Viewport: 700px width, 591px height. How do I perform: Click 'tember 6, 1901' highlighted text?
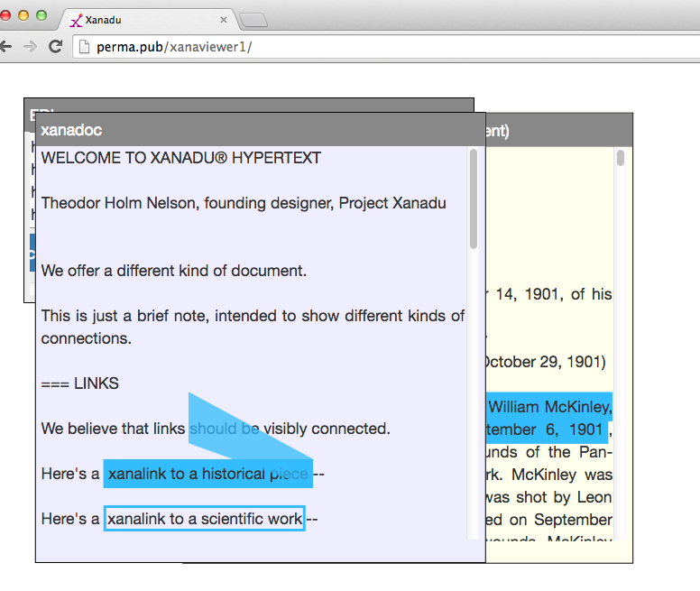546,429
